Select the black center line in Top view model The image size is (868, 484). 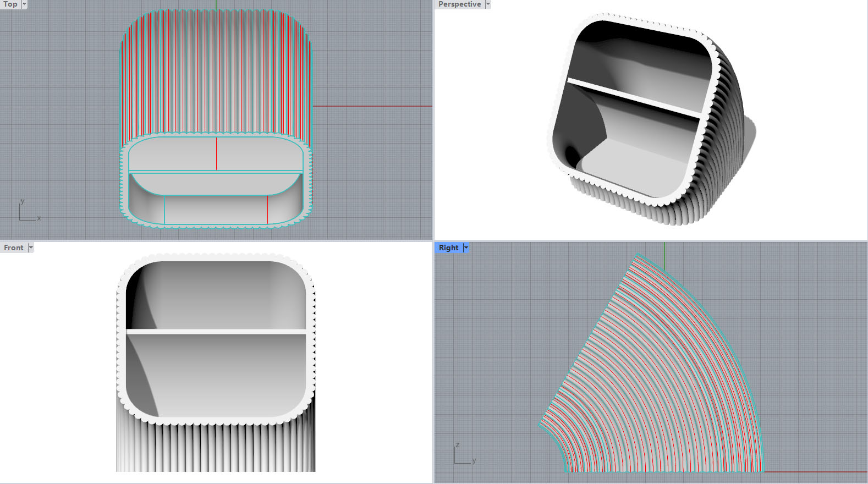click(216, 154)
